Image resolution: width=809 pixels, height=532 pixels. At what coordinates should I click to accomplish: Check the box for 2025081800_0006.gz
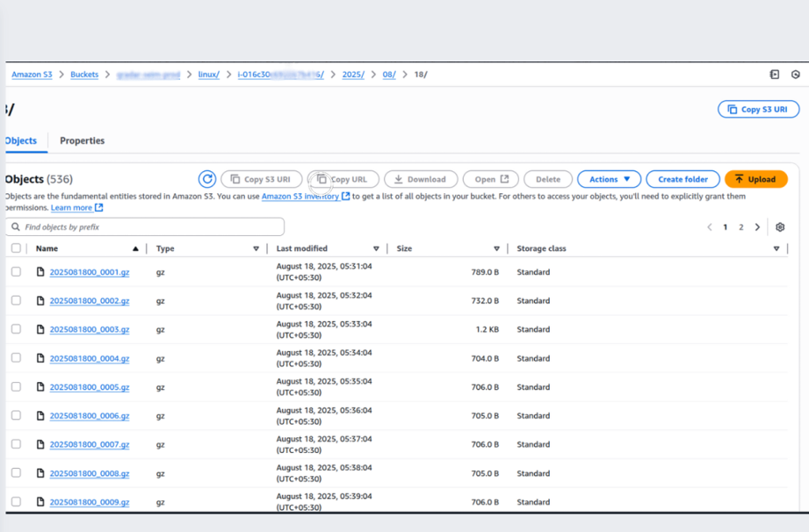[x=16, y=415]
